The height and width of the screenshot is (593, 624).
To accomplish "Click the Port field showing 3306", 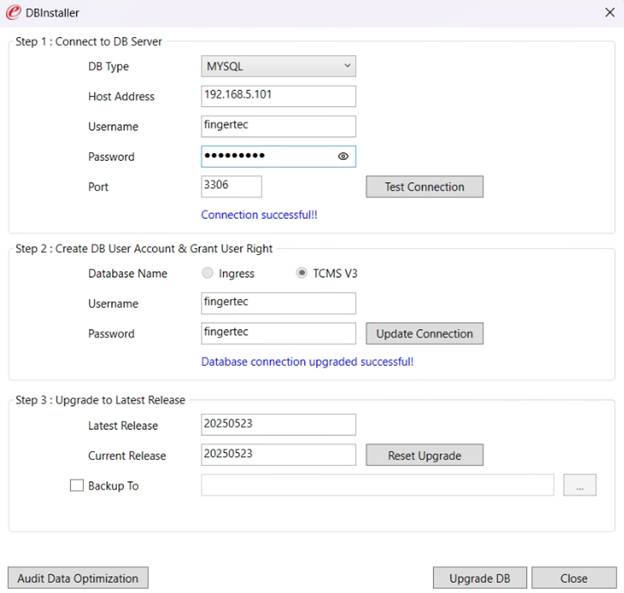I will (x=231, y=186).
